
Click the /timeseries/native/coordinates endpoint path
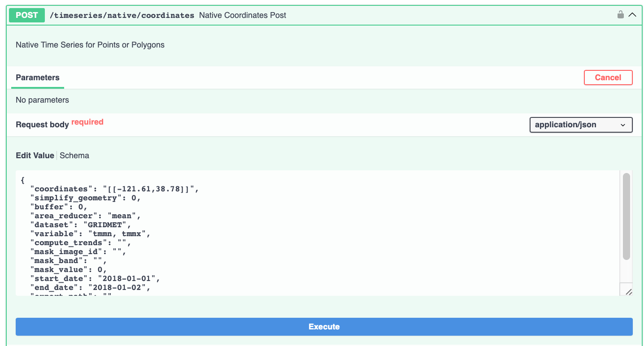pyautogui.click(x=122, y=15)
